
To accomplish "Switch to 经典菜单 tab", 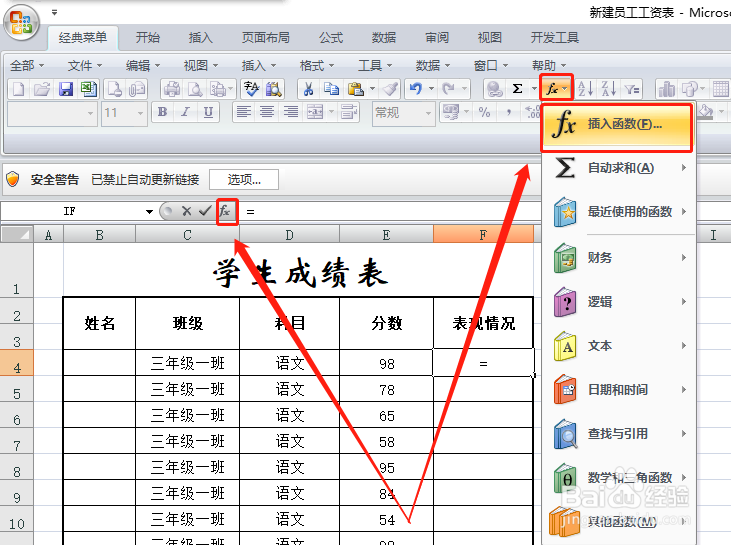I will click(x=83, y=38).
